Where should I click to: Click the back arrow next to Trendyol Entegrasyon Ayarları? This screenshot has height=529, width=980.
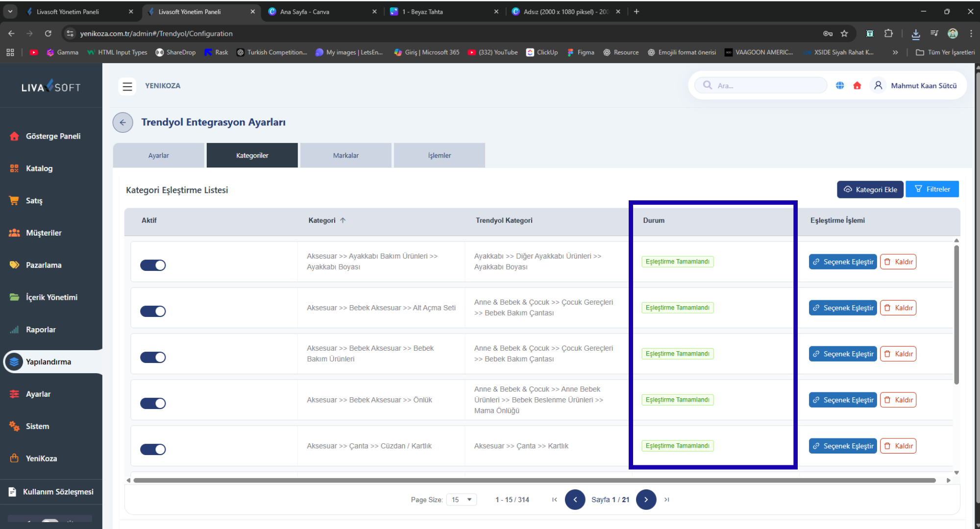[x=123, y=122]
